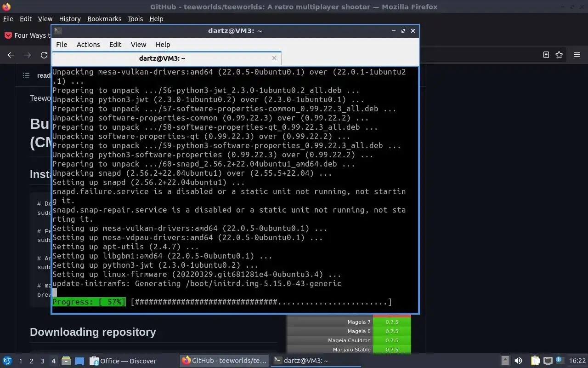The image size is (588, 368).
Task: Go forward in Firefox
Action: (28, 55)
